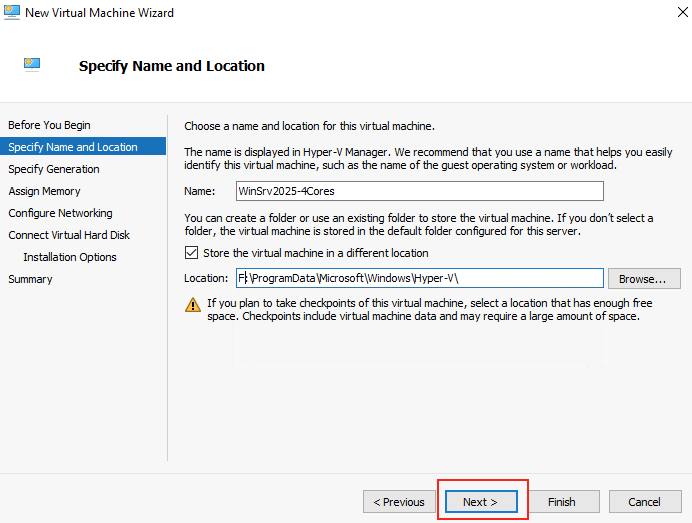The width and height of the screenshot is (692, 523).
Task: Open the Assign Memory step
Action: coord(44,191)
